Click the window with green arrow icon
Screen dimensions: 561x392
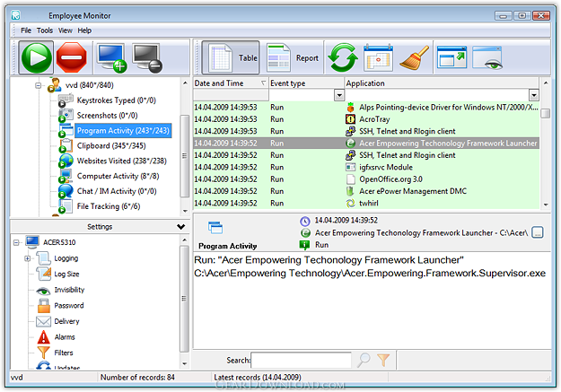pyautogui.click(x=451, y=57)
